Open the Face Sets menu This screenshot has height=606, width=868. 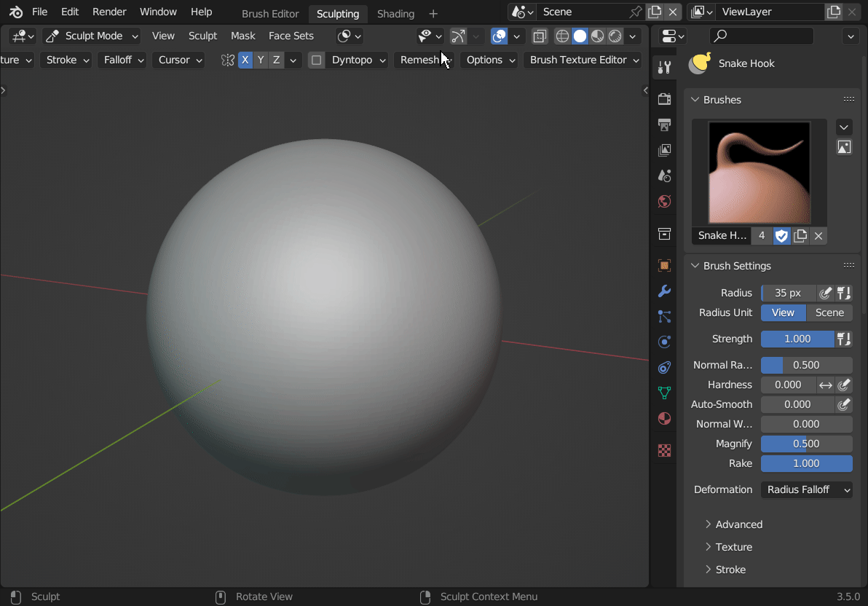[291, 36]
